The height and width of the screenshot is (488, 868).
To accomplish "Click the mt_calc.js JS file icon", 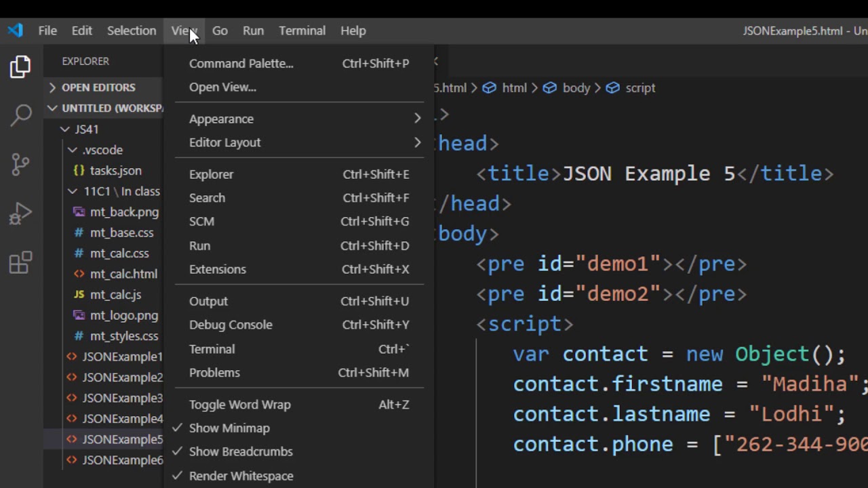I will pyautogui.click(x=79, y=295).
